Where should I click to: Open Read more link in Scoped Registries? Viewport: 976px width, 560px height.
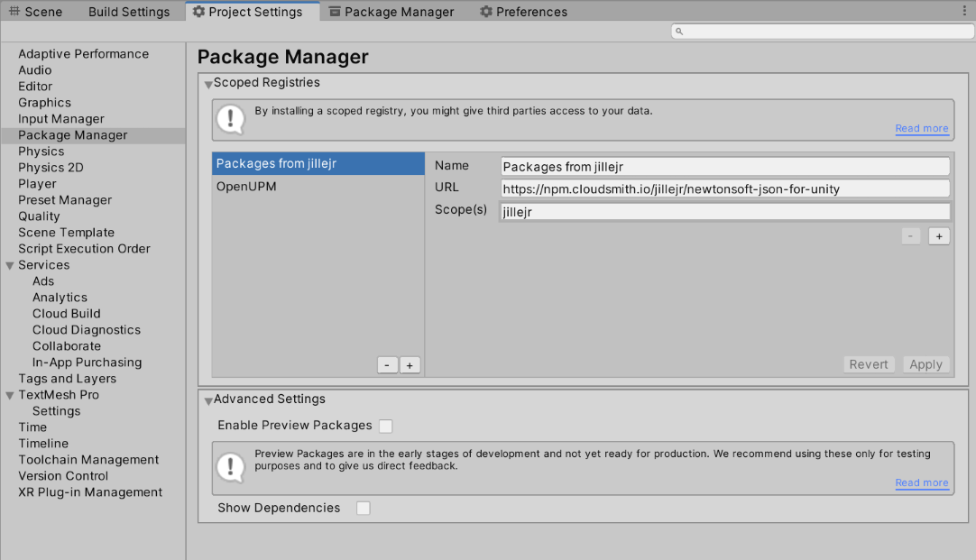pyautogui.click(x=921, y=129)
